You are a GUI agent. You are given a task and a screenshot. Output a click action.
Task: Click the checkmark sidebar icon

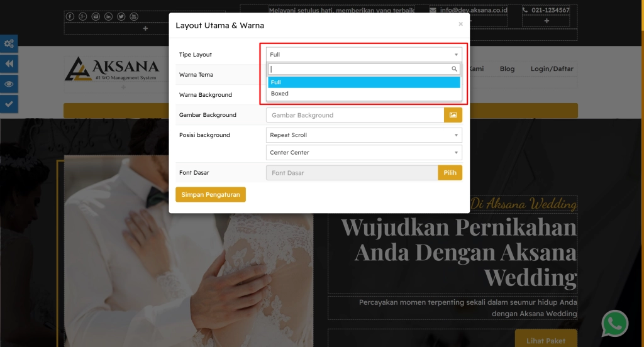(9, 104)
